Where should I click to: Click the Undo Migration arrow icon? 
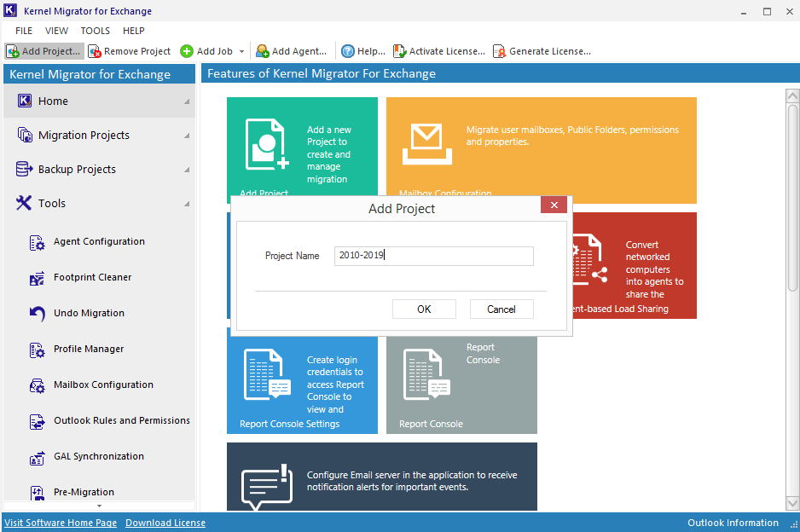coord(37,314)
